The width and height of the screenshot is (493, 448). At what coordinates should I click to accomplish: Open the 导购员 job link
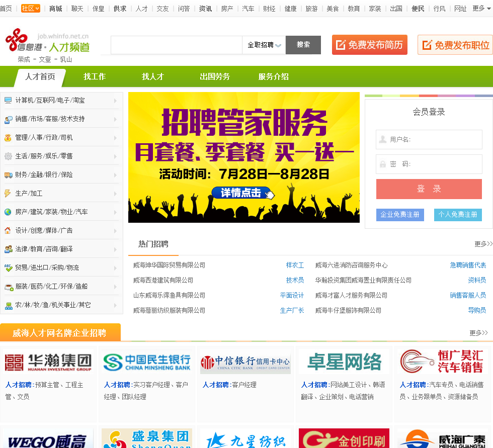(477, 310)
